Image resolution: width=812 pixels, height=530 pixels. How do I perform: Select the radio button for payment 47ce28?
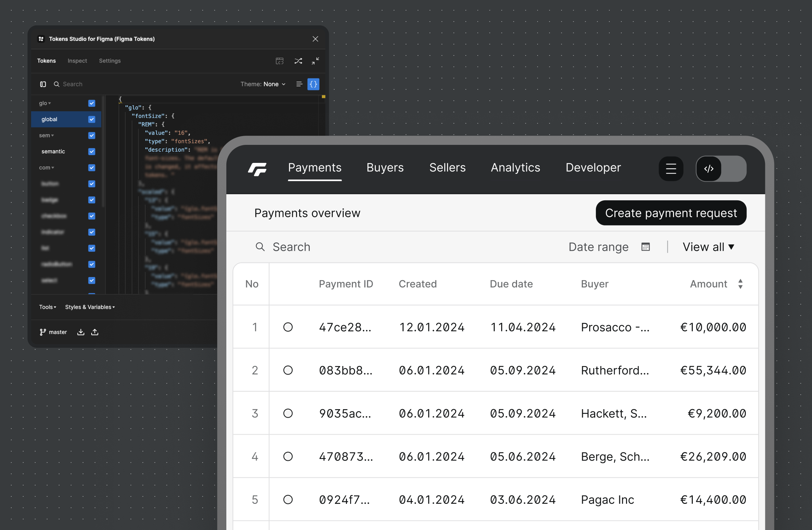(288, 327)
